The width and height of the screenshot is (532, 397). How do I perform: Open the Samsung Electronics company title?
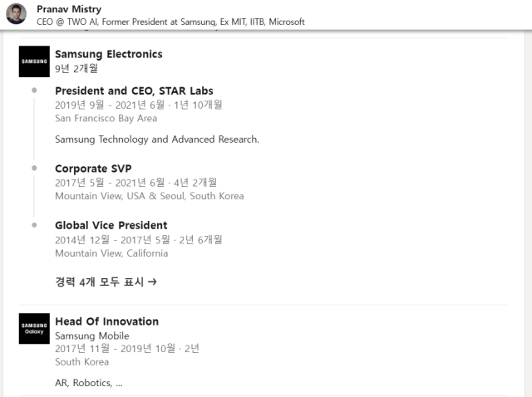click(x=109, y=54)
